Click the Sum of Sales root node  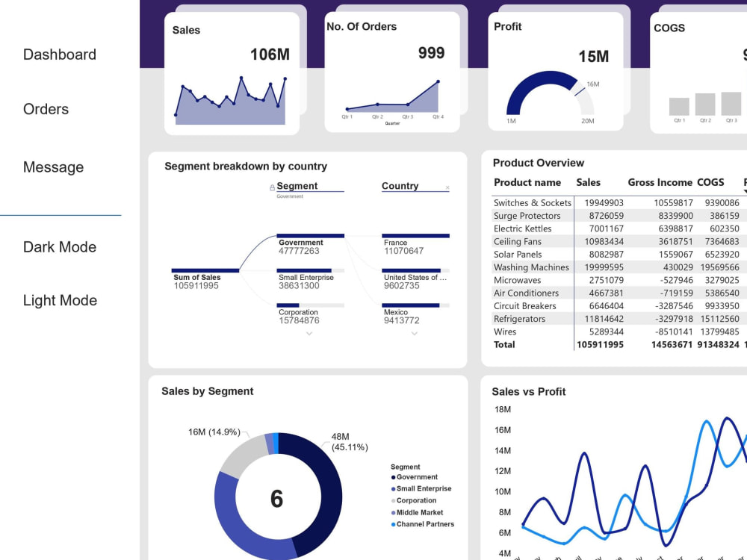click(x=205, y=279)
